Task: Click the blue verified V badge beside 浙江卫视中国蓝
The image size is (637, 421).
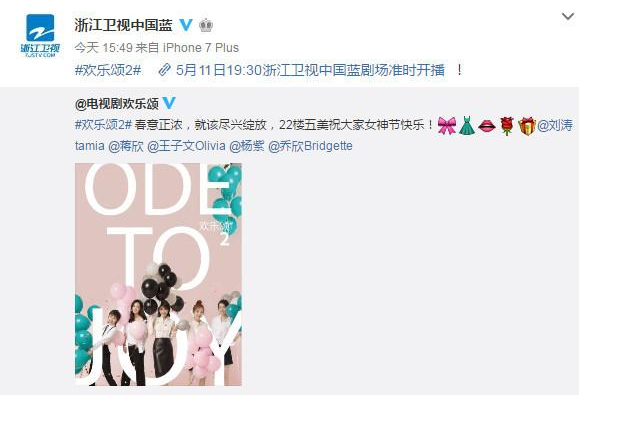Action: pyautogui.click(x=186, y=25)
